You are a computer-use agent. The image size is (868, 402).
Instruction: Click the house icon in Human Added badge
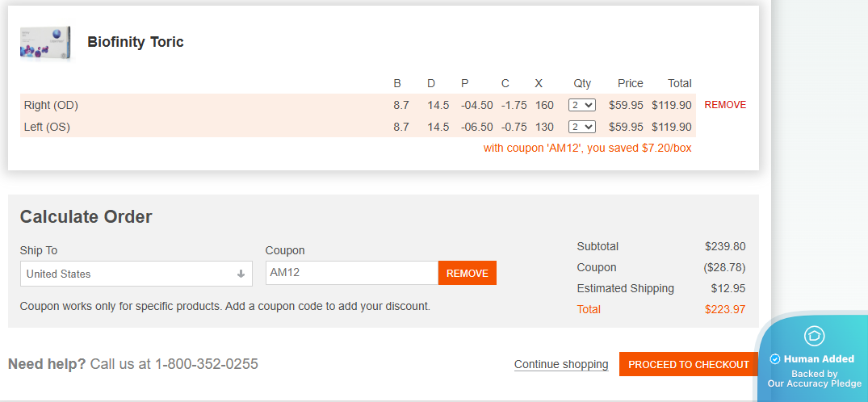(814, 336)
